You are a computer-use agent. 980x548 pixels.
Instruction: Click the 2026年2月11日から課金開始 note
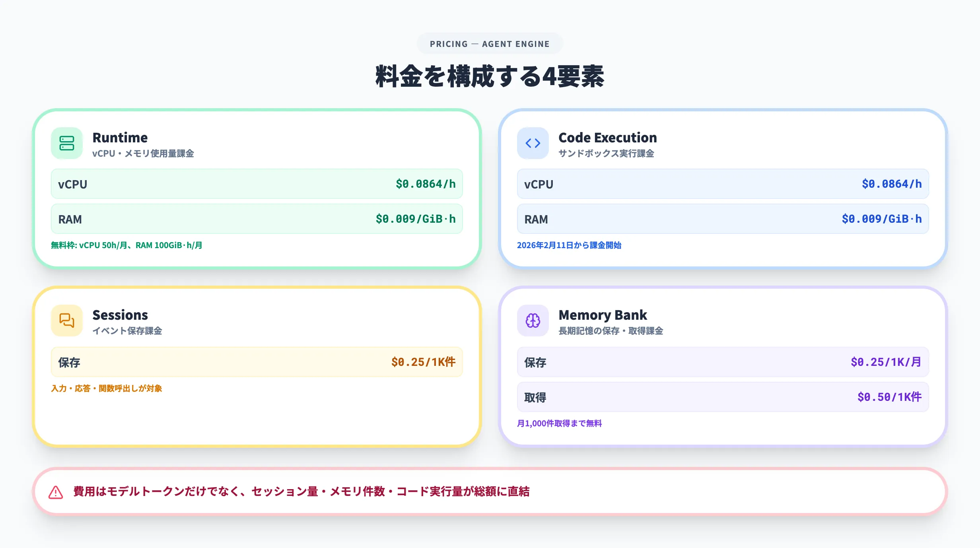tap(570, 245)
